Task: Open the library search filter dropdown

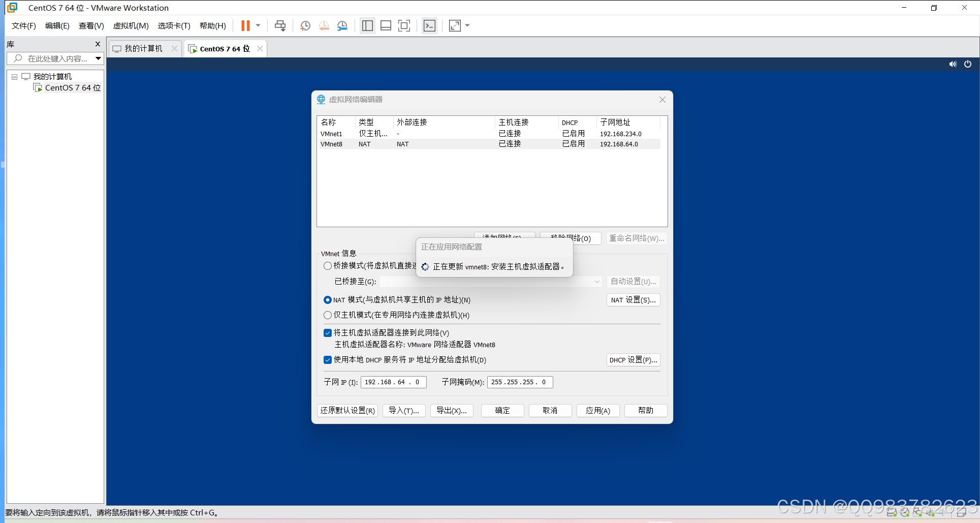Action: (99, 59)
